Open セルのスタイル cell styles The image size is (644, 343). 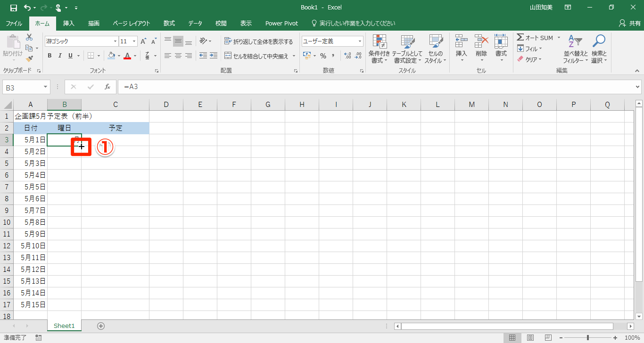point(436,49)
